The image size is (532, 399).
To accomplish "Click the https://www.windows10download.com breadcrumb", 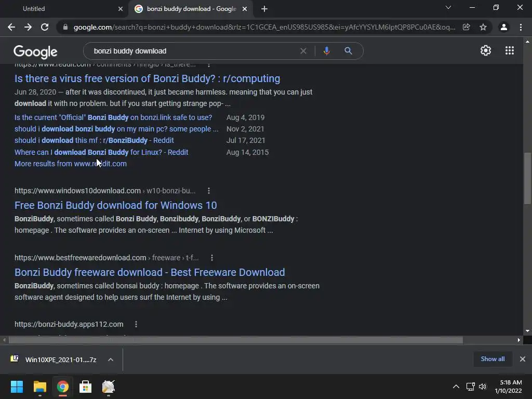I will click(105, 191).
